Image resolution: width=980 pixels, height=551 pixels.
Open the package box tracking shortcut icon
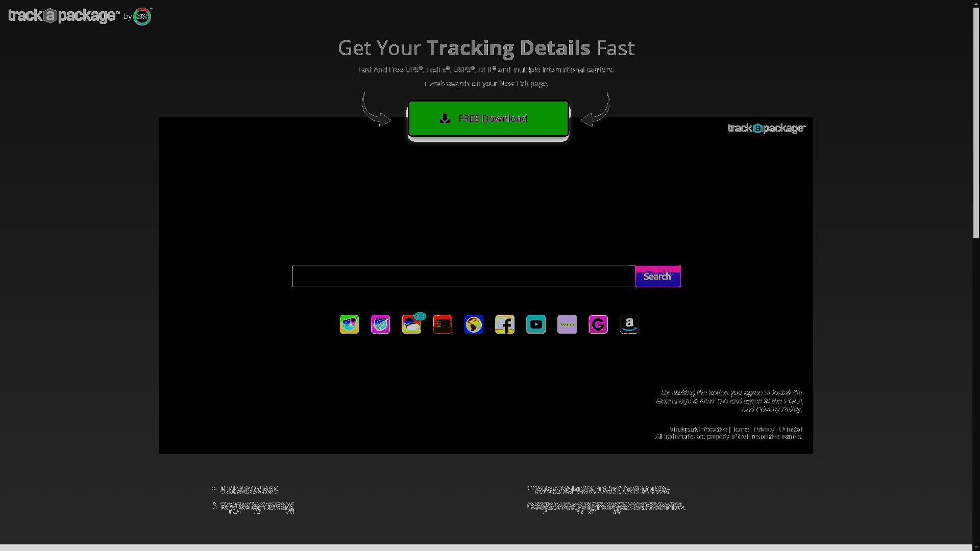pyautogui.click(x=381, y=324)
